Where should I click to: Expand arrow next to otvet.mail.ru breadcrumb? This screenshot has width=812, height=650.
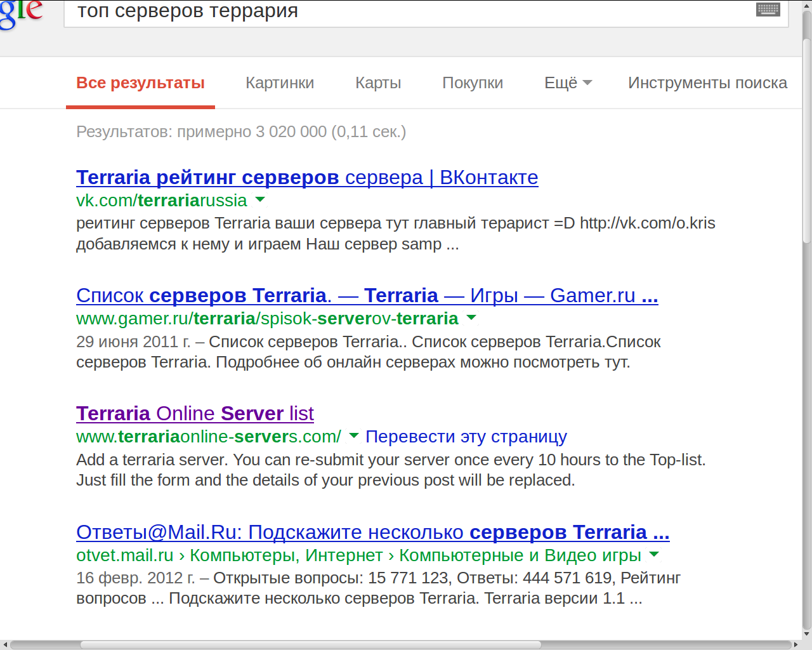654,554
